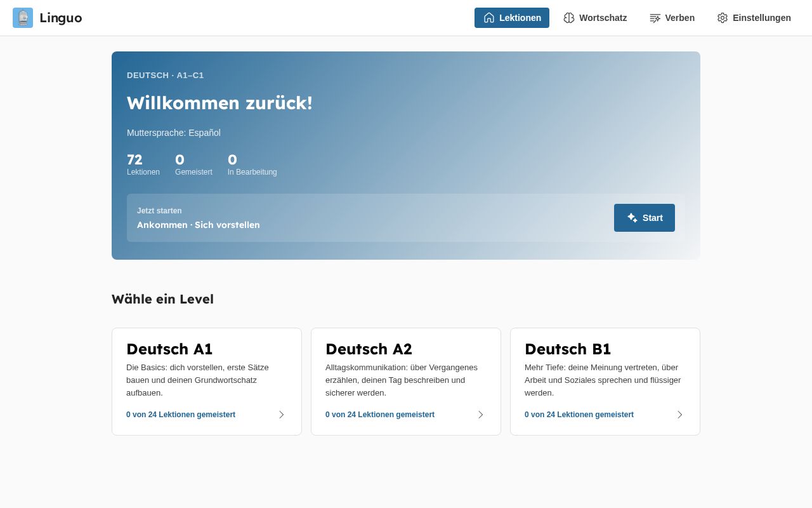The image size is (812, 508).
Task: Open Deutsch A1 via its chevron arrow
Action: click(x=282, y=415)
